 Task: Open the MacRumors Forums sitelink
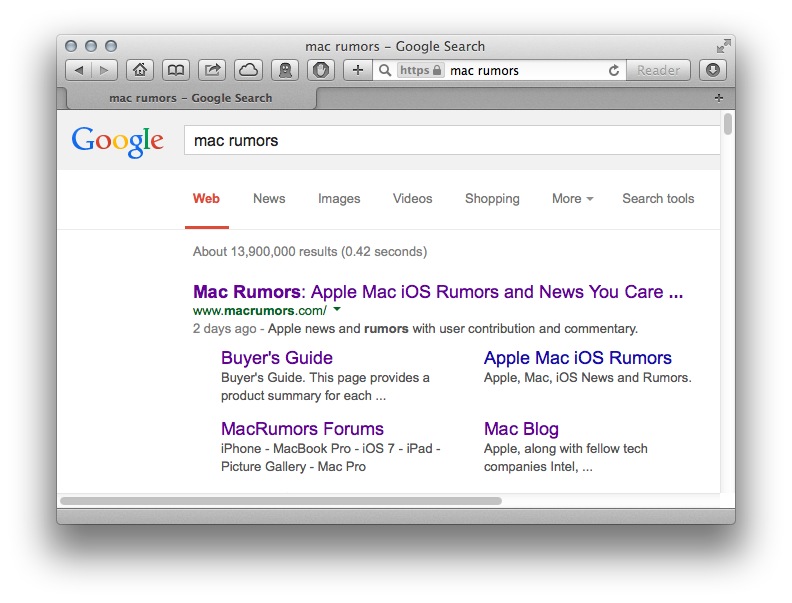[302, 429]
